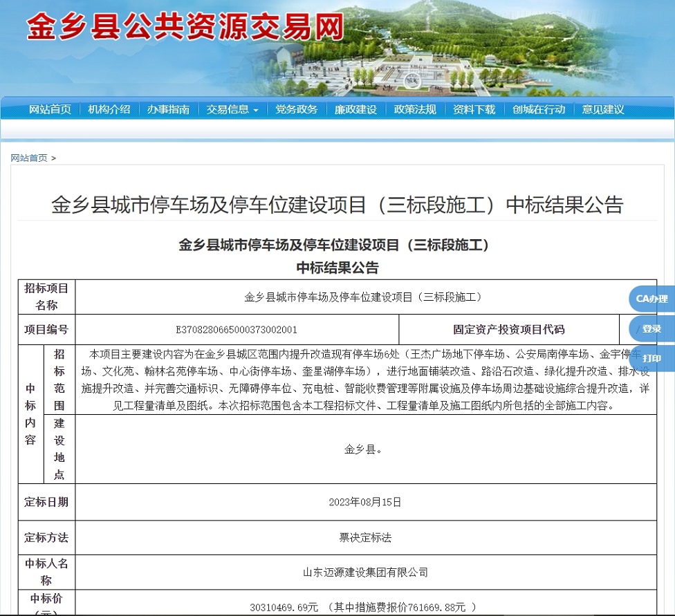The width and height of the screenshot is (675, 616).
Task: Click the 招标项目名称 row label
Action: 46,297
